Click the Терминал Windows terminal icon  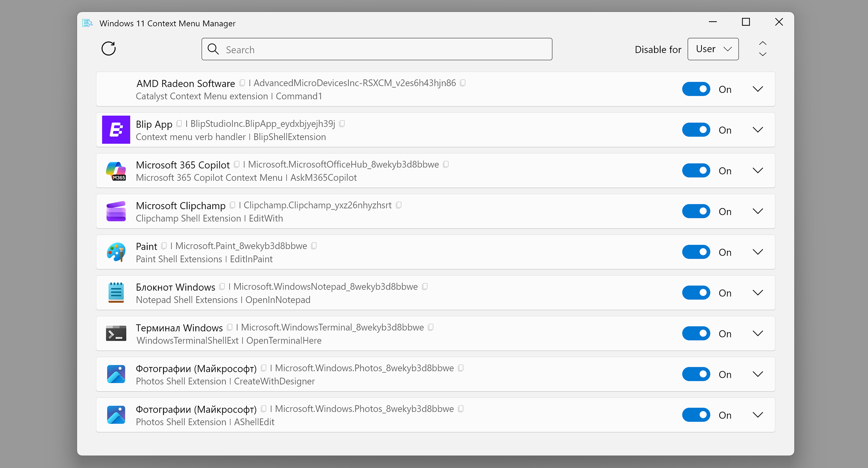tap(116, 333)
